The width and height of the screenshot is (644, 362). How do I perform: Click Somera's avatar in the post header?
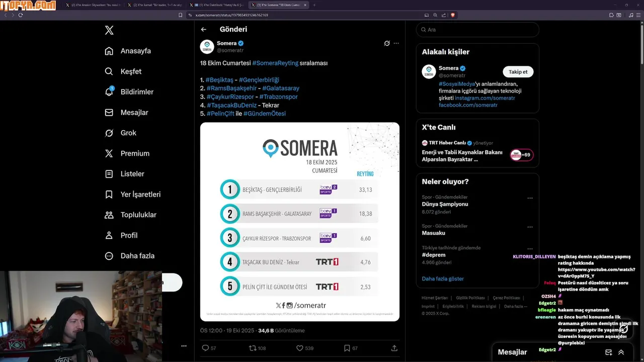207,47
